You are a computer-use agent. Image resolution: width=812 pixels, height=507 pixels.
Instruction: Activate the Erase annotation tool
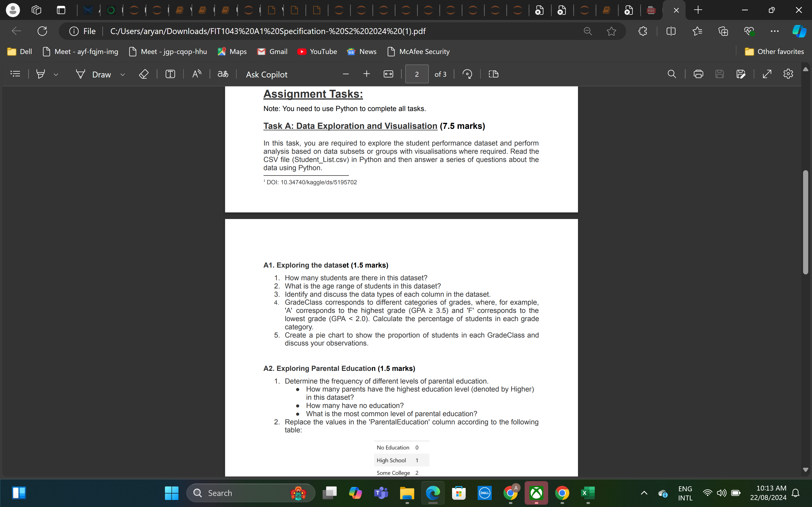144,74
